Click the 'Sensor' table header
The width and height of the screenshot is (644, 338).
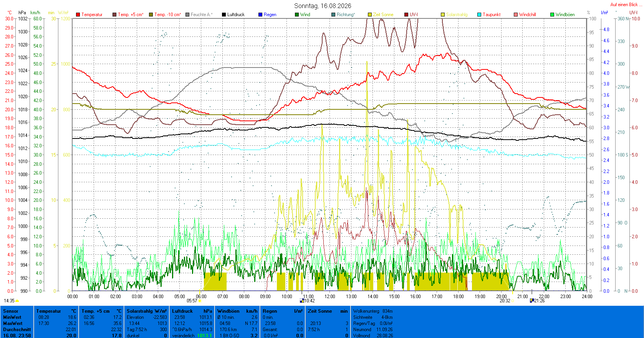tap(11, 311)
